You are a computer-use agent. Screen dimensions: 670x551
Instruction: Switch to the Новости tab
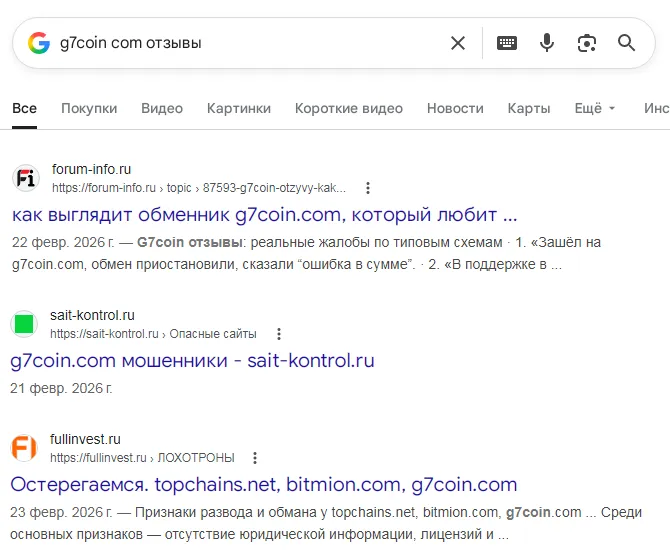coord(455,108)
